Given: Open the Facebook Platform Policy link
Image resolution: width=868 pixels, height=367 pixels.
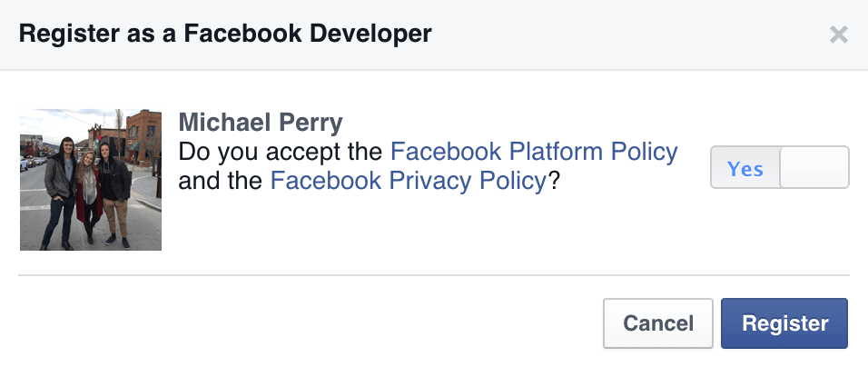Looking at the screenshot, I should (x=534, y=152).
